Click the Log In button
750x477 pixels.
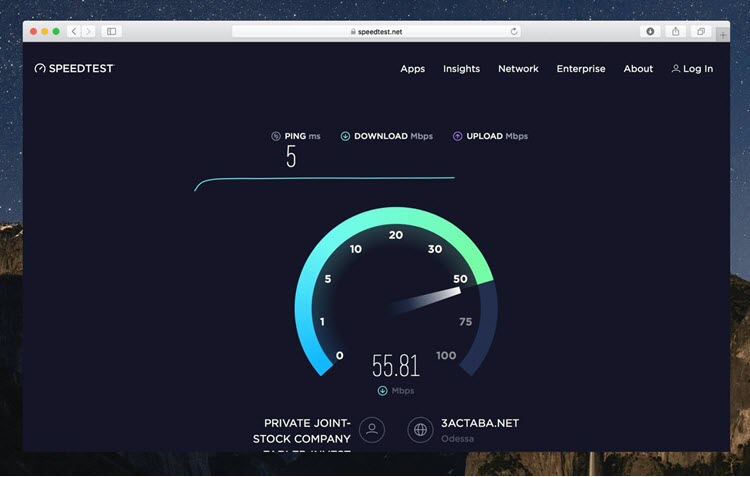[692, 69]
